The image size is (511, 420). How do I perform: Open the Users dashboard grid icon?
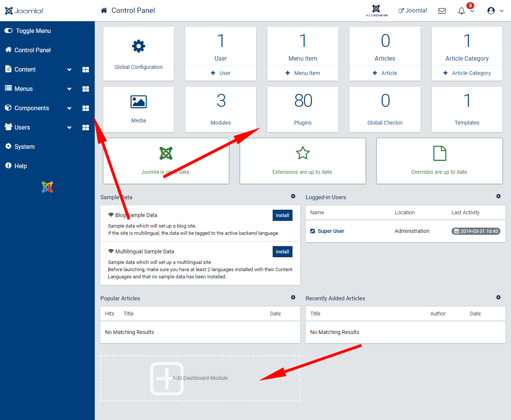(x=86, y=127)
